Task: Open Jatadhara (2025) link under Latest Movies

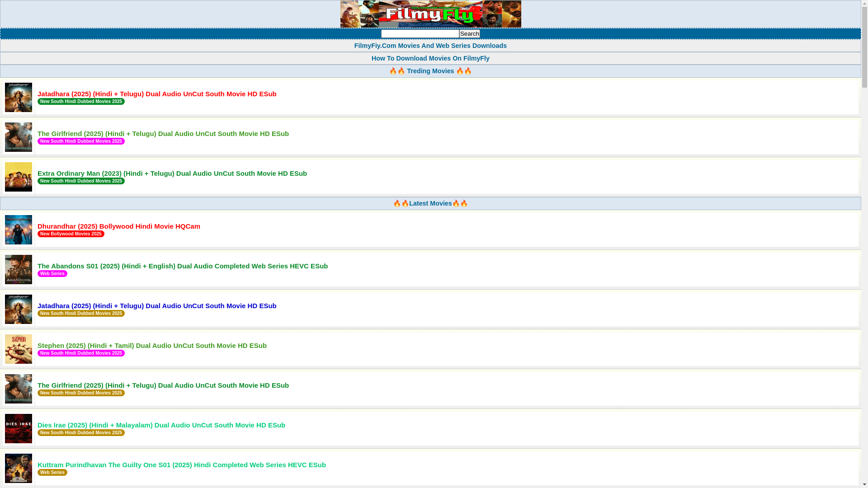Action: coord(157,306)
